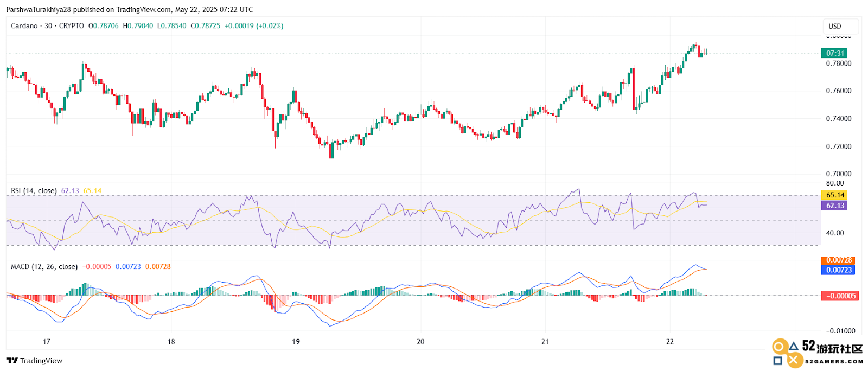This screenshot has height=371, width=868.
Task: Click the blue MACD value 0.00723 in legend
Action: tap(128, 267)
